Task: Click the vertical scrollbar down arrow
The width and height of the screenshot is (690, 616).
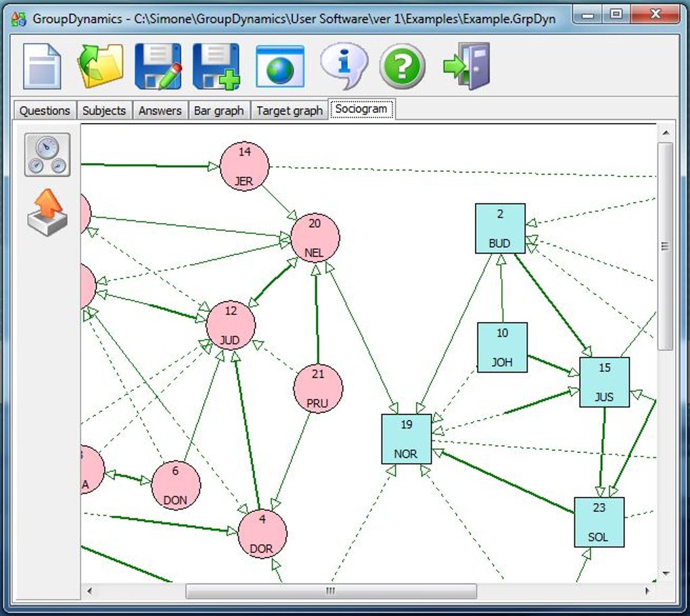Action: pyautogui.click(x=666, y=573)
